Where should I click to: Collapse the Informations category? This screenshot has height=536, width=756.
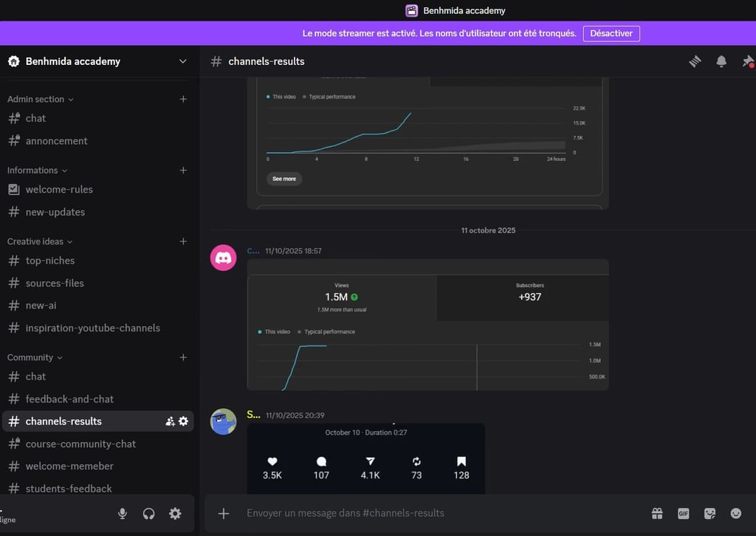pyautogui.click(x=37, y=170)
